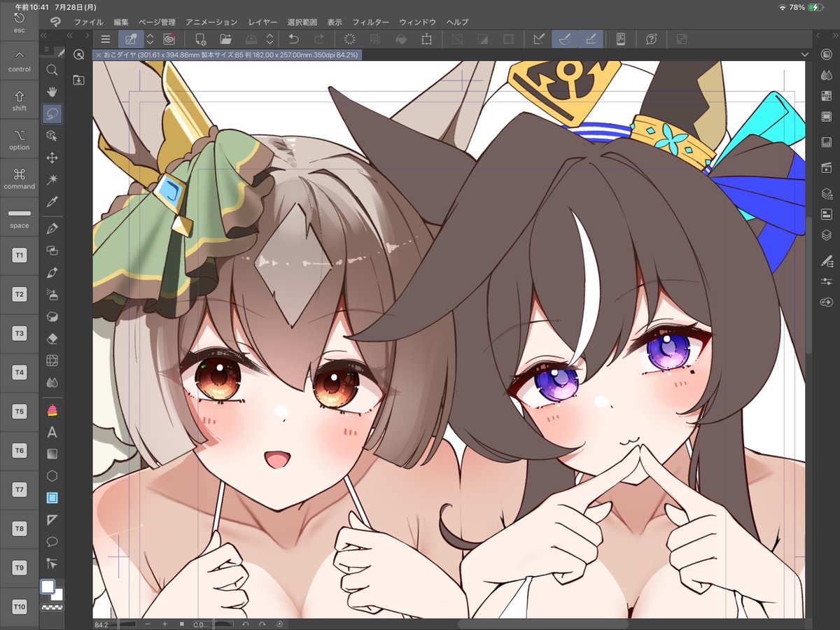
Task: Select the Zoom magnifier tool
Action: pos(52,69)
